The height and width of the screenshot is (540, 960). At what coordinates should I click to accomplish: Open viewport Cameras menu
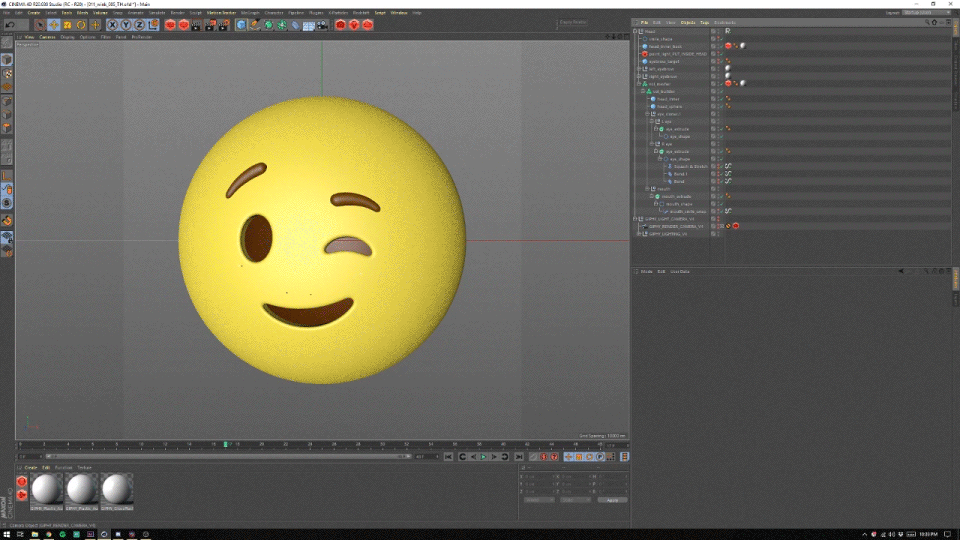(47, 37)
